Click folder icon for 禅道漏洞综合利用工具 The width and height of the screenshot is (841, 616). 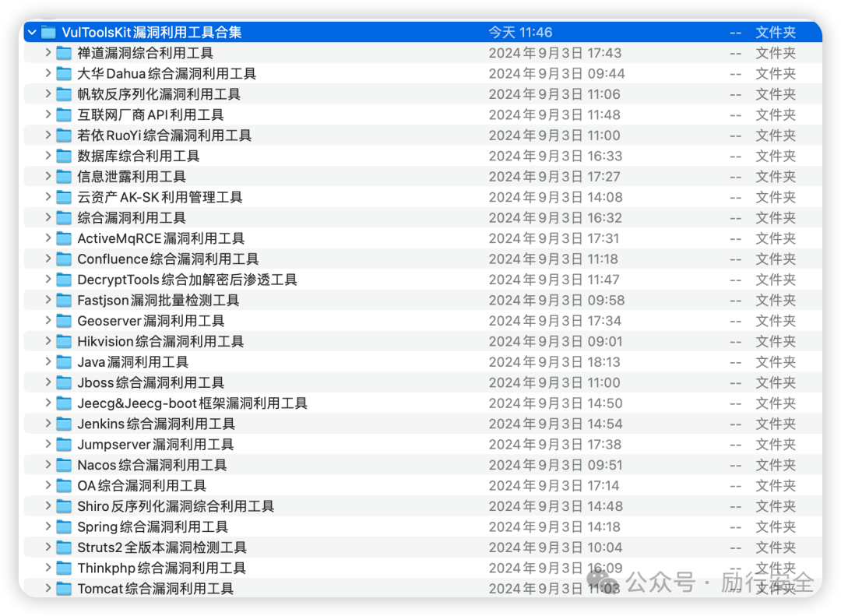click(64, 53)
